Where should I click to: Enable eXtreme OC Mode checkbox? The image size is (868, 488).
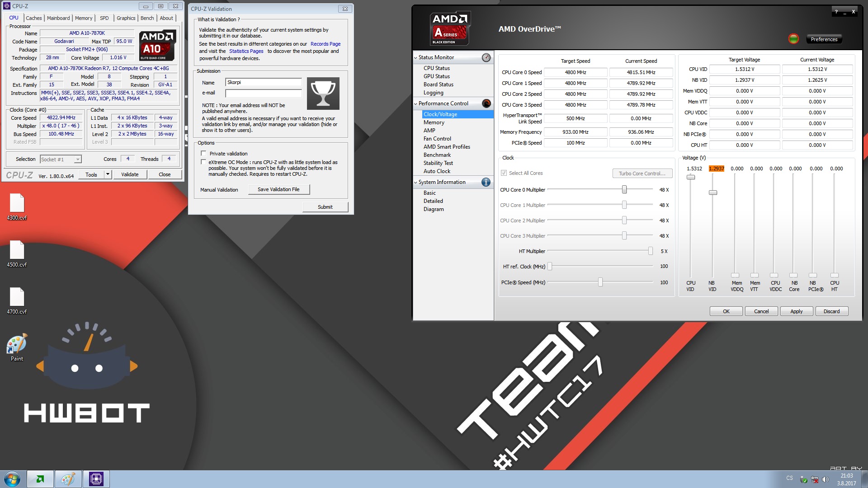pyautogui.click(x=203, y=162)
